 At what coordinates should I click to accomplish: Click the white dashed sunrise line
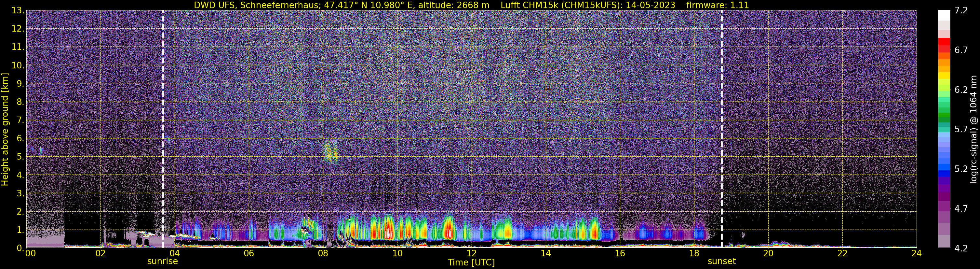click(163, 129)
